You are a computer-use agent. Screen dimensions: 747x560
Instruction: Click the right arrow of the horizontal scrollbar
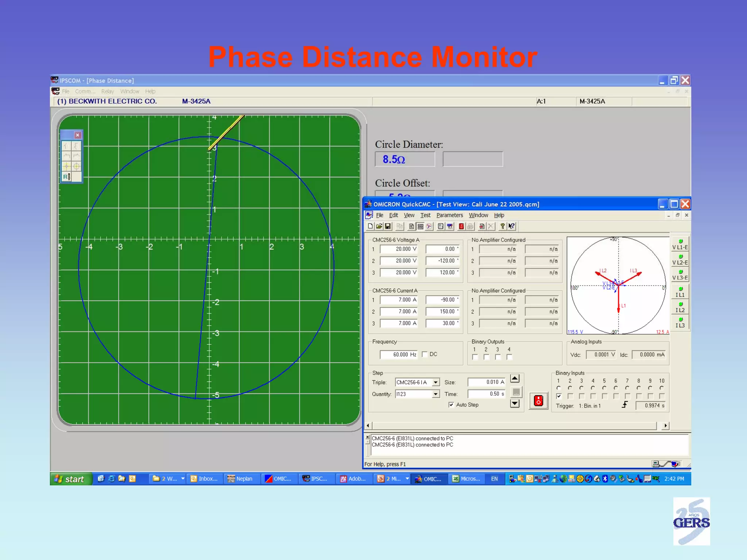point(666,425)
